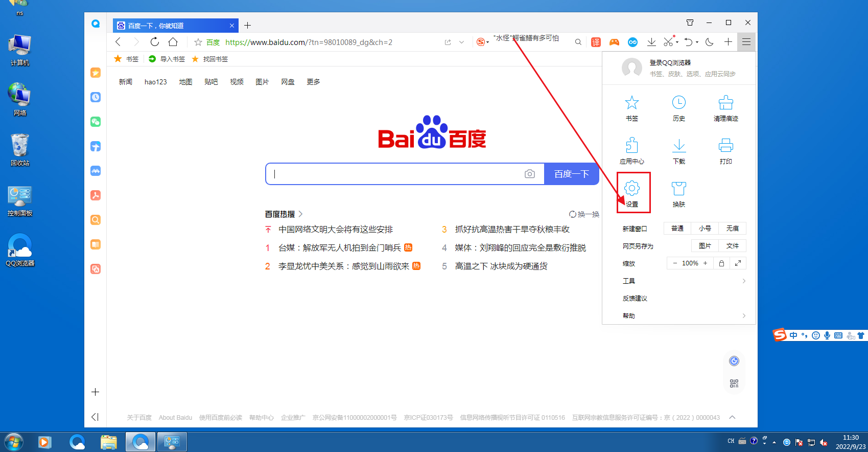
Task: Toggle the zoom lock icon
Action: coord(721,263)
